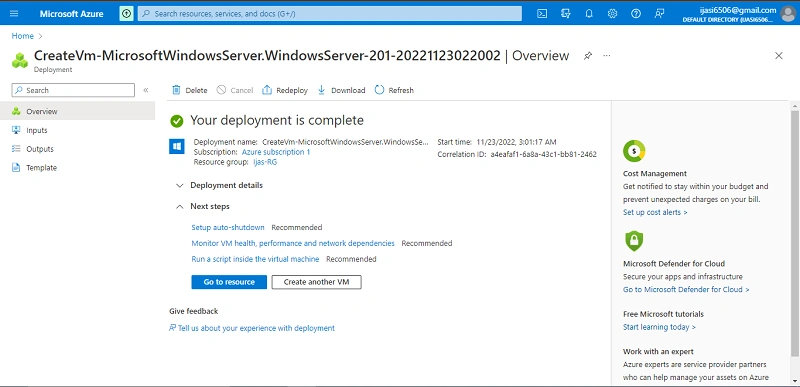Screen dimensions: 800x387
Task: Expand the Deployment details section
Action: pyautogui.click(x=219, y=186)
